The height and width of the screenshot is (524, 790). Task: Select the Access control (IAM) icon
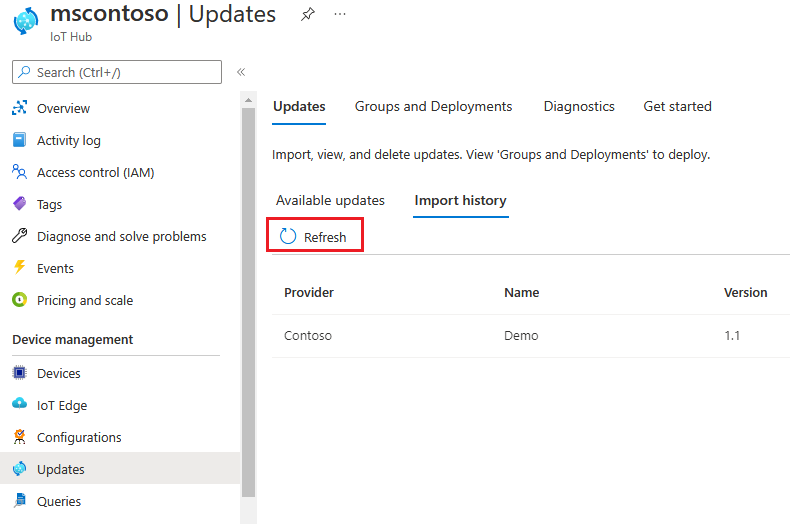19,172
